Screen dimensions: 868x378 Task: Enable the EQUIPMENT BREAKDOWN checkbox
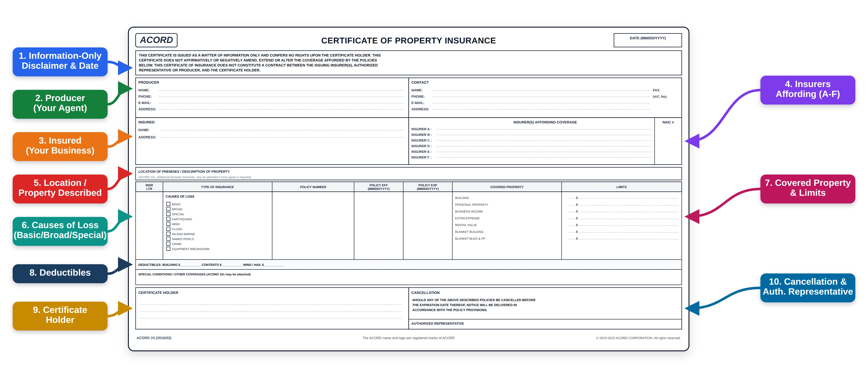pos(168,249)
